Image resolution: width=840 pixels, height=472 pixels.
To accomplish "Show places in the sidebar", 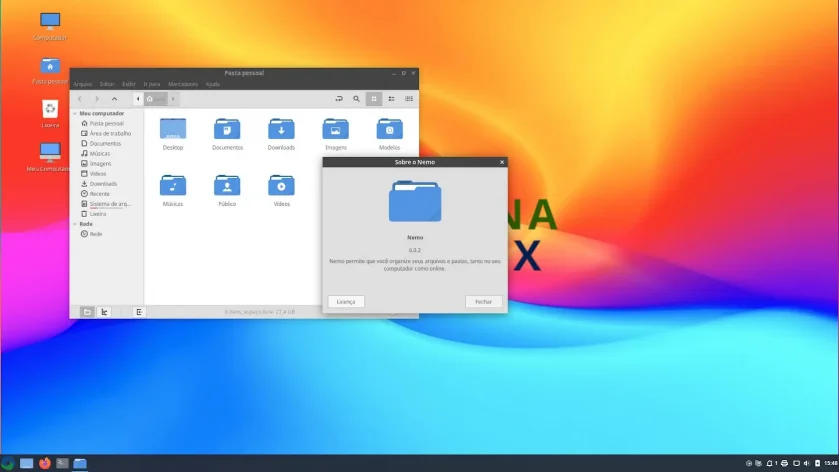I will pos(87,312).
